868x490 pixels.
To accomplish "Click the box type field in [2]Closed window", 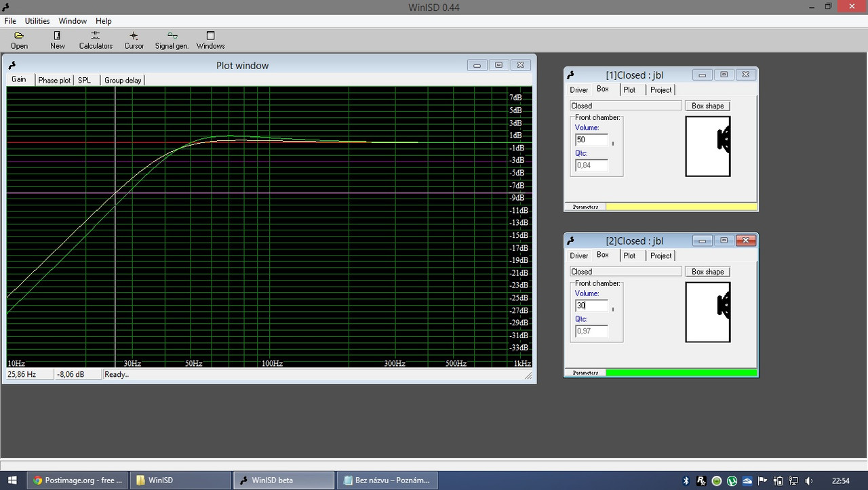I will 625,272.
